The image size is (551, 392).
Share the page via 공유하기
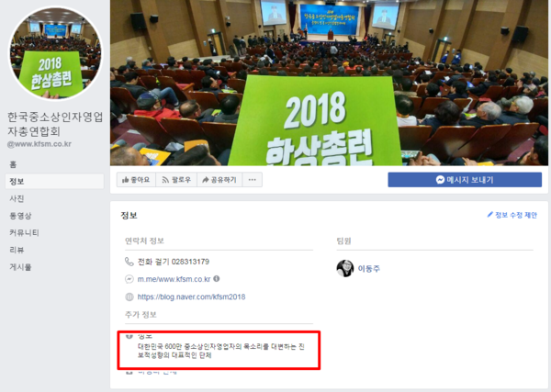pos(219,180)
